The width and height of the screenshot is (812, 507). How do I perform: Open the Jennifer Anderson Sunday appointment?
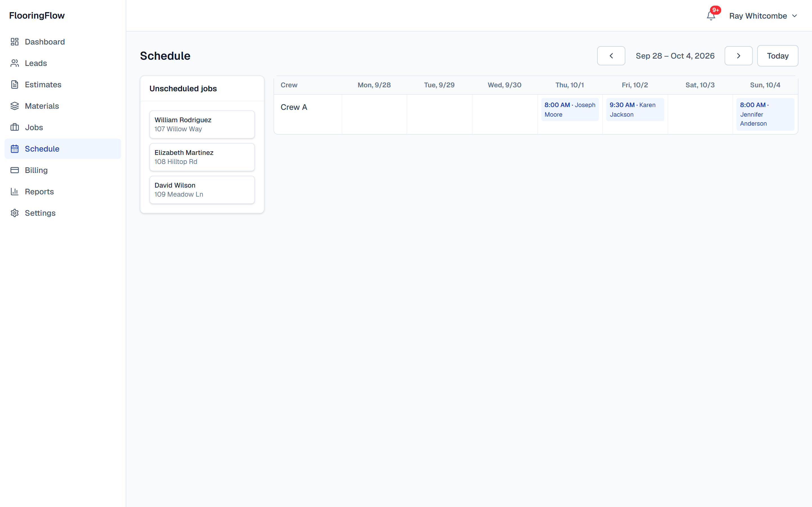coord(765,114)
